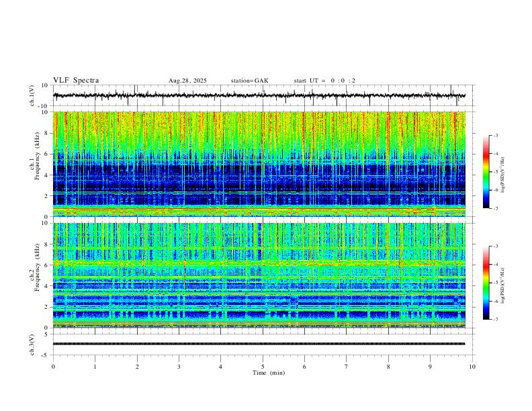Click the "ch.3(V)" axis label
The height and width of the screenshot is (411, 532).
coord(32,345)
